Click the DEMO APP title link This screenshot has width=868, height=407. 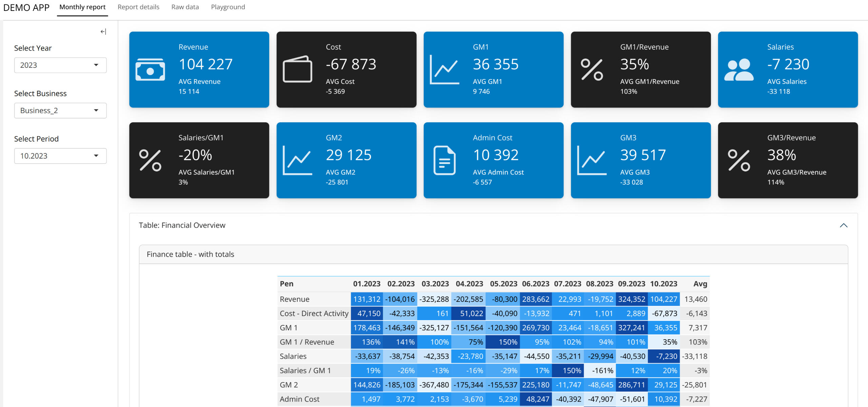(26, 7)
